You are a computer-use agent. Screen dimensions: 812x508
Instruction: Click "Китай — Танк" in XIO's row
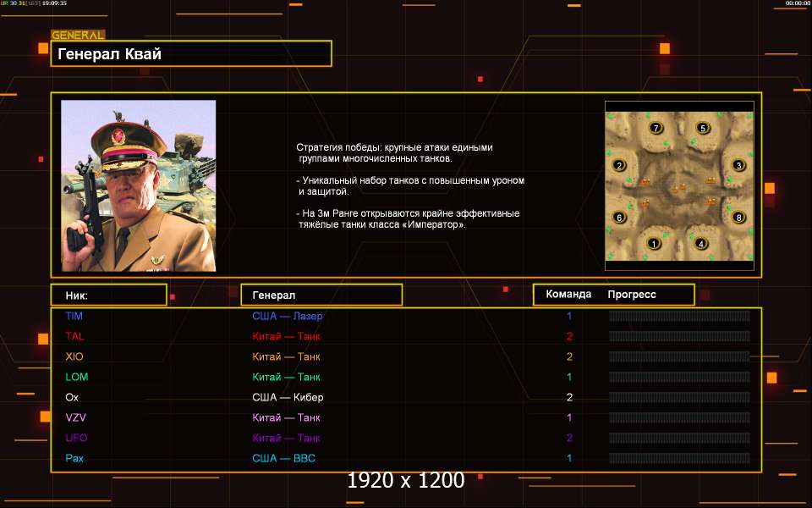click(287, 356)
